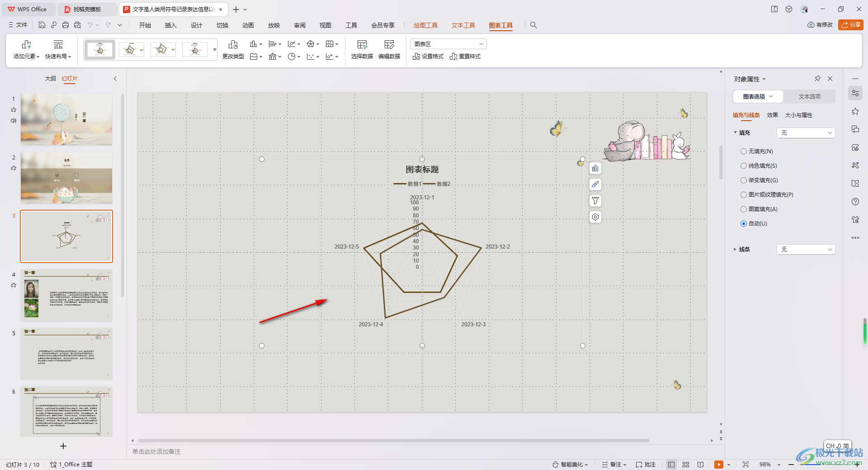This screenshot has height=470, width=868.
Task: Switch to reading view icon
Action: coord(700,465)
